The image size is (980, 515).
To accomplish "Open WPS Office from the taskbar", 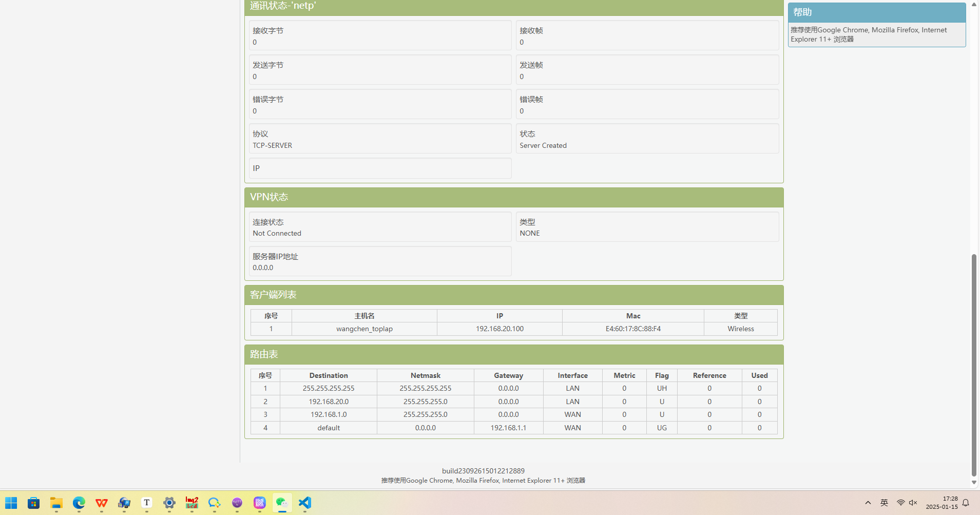I will pyautogui.click(x=102, y=503).
